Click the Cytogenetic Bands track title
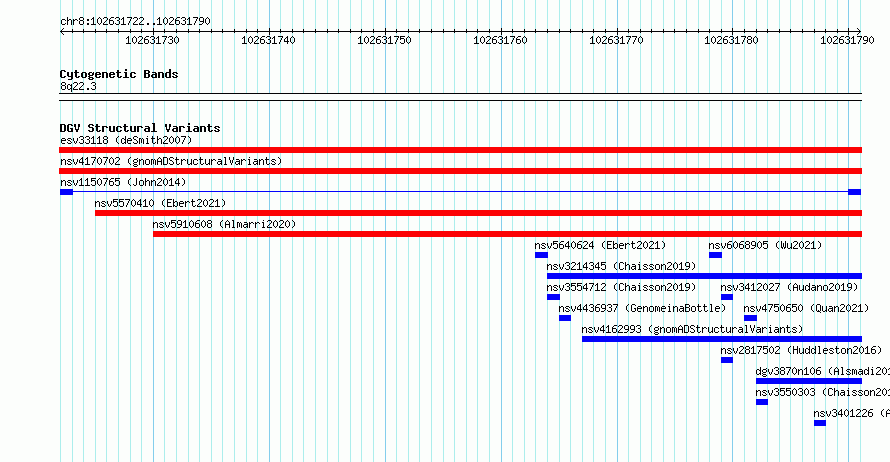The image size is (890, 462). coord(119,74)
